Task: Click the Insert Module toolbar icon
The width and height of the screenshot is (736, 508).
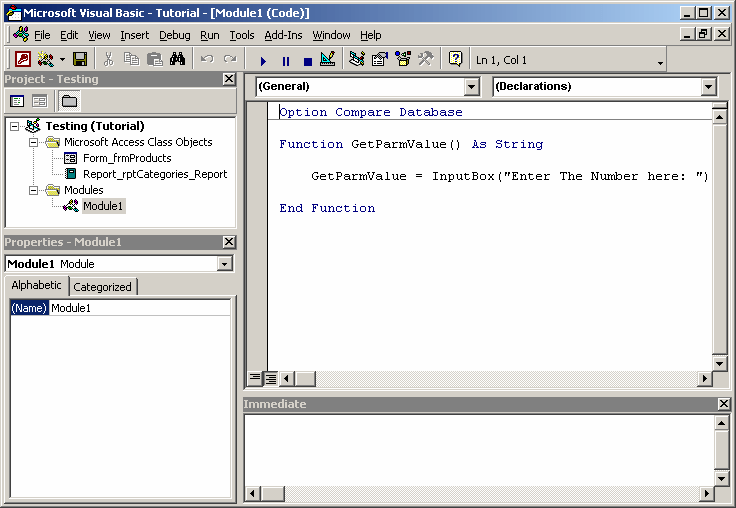Action: coord(46,60)
